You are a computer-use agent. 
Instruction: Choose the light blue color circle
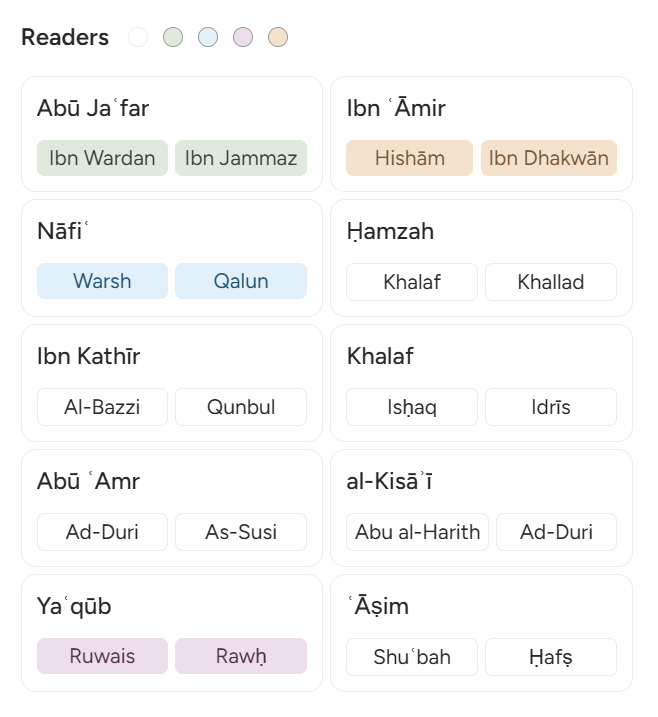point(208,37)
